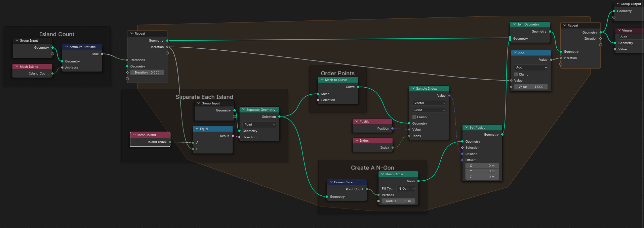Click the Point Count output socket on Domain Size
The height and width of the screenshot is (228, 644).
click(x=367, y=189)
